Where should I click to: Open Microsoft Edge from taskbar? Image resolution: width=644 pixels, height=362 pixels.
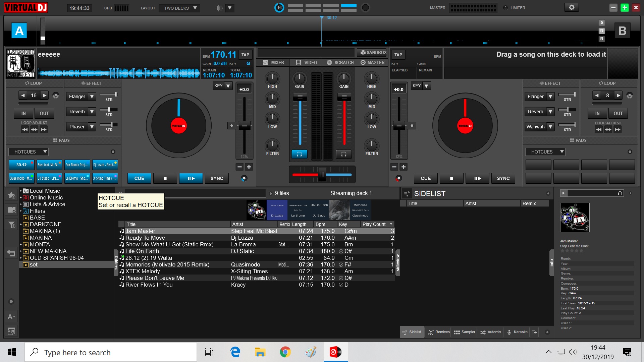tap(235, 352)
